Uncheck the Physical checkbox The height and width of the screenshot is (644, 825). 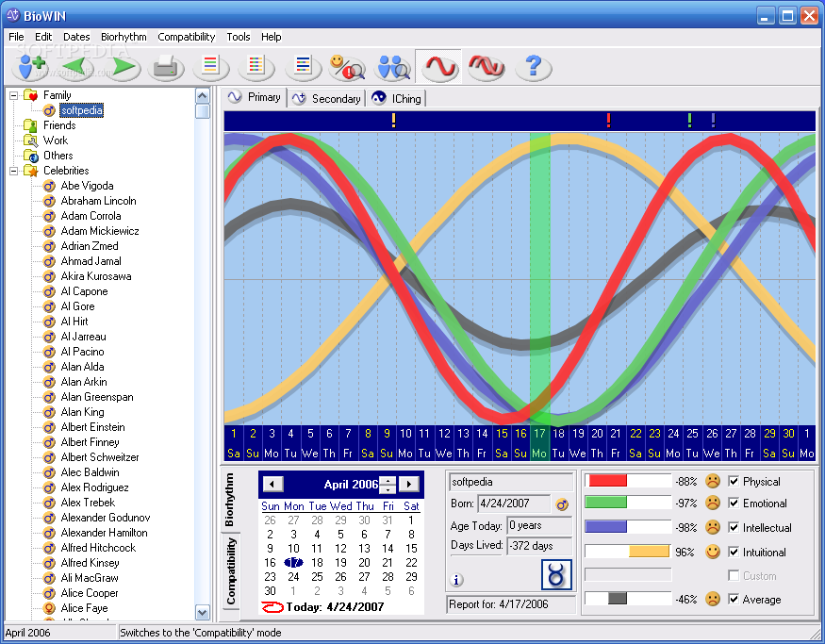coord(734,481)
